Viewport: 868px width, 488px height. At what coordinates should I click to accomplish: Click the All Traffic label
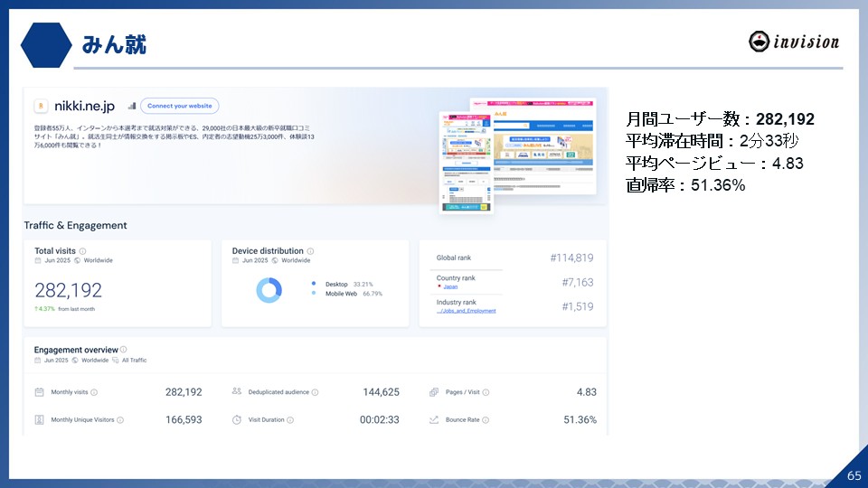[135, 361]
